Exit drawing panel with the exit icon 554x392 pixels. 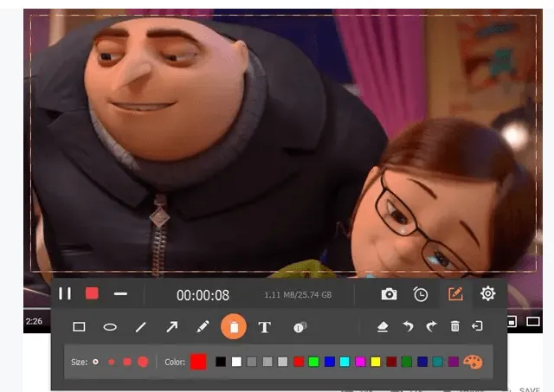tap(477, 325)
